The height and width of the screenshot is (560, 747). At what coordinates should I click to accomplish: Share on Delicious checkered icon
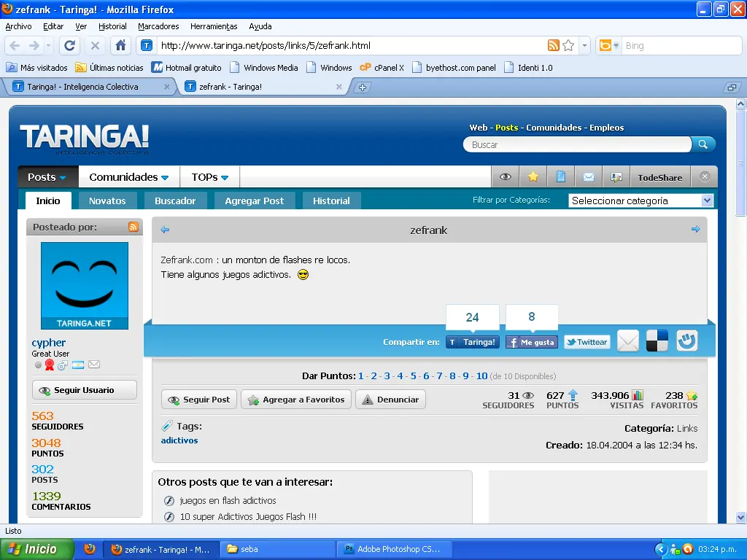657,341
